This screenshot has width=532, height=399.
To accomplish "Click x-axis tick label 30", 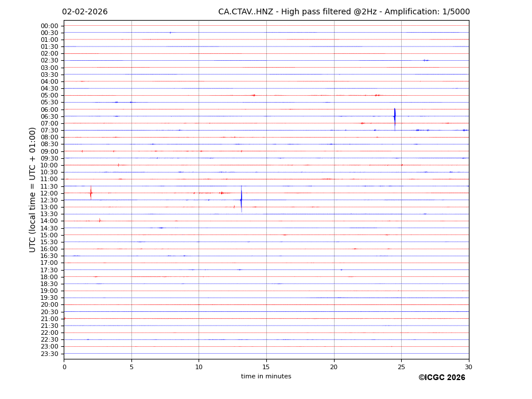I will (469, 367).
